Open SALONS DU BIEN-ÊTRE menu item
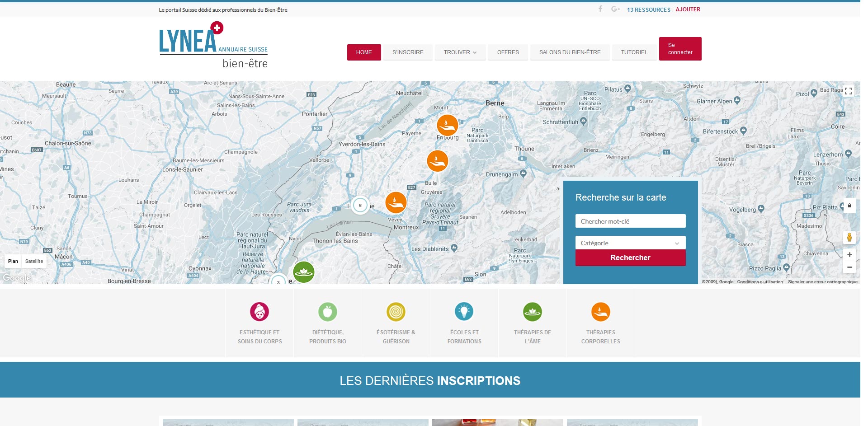 coord(570,52)
